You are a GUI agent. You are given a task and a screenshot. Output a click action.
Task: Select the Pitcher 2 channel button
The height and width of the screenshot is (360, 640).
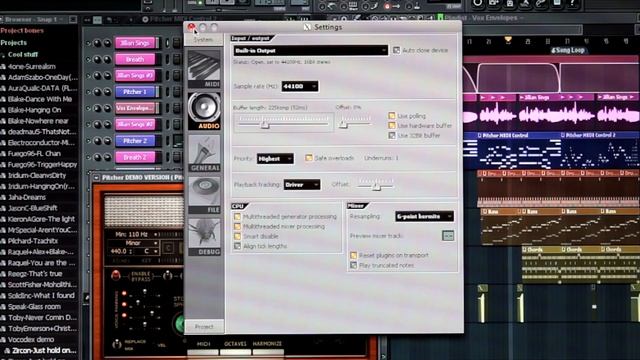pyautogui.click(x=135, y=141)
